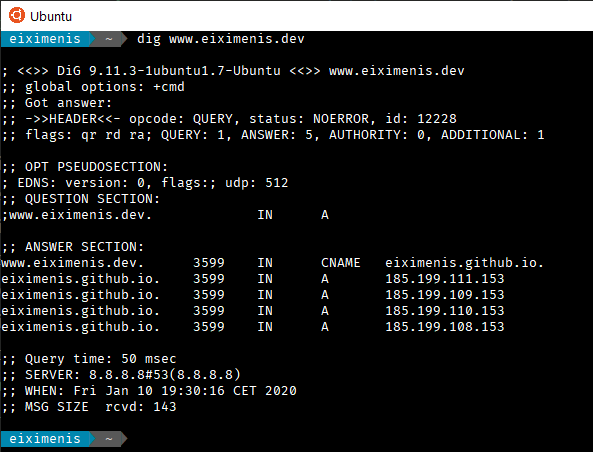Click IP address 185.199.108.153
Image resolution: width=593 pixels, height=452 pixels.
pos(445,327)
